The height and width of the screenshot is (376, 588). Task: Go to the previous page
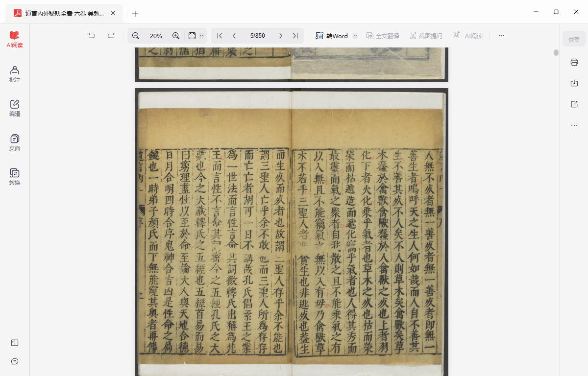pos(234,36)
